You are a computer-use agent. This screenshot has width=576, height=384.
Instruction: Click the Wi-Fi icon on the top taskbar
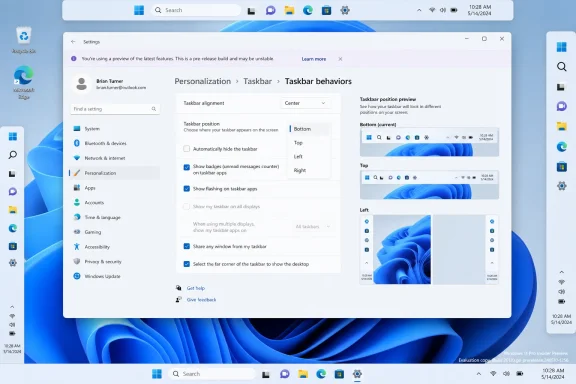[x=432, y=10]
